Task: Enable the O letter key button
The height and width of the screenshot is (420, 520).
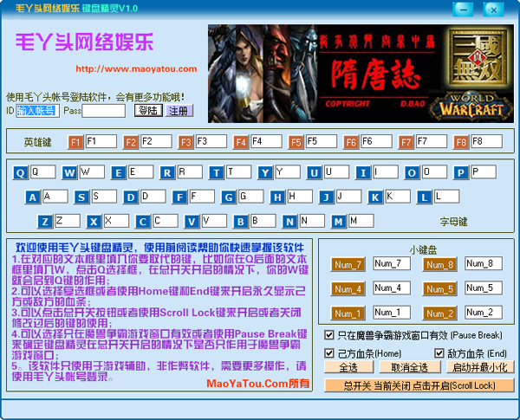Action: point(412,172)
